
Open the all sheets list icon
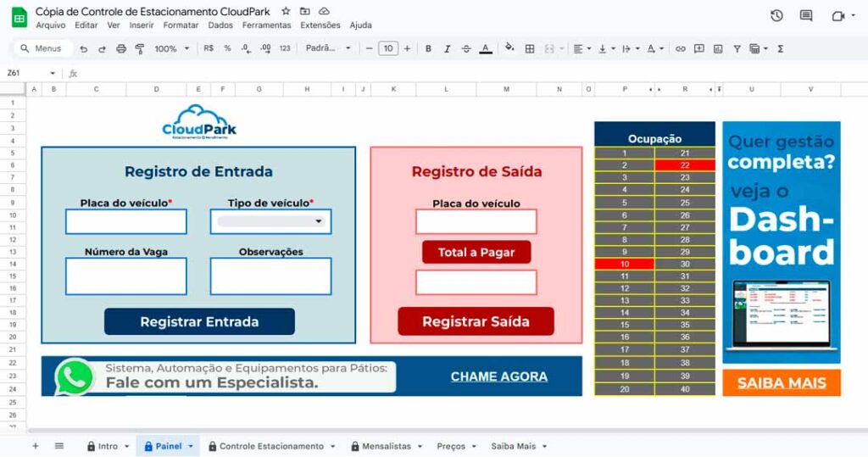tap(59, 446)
